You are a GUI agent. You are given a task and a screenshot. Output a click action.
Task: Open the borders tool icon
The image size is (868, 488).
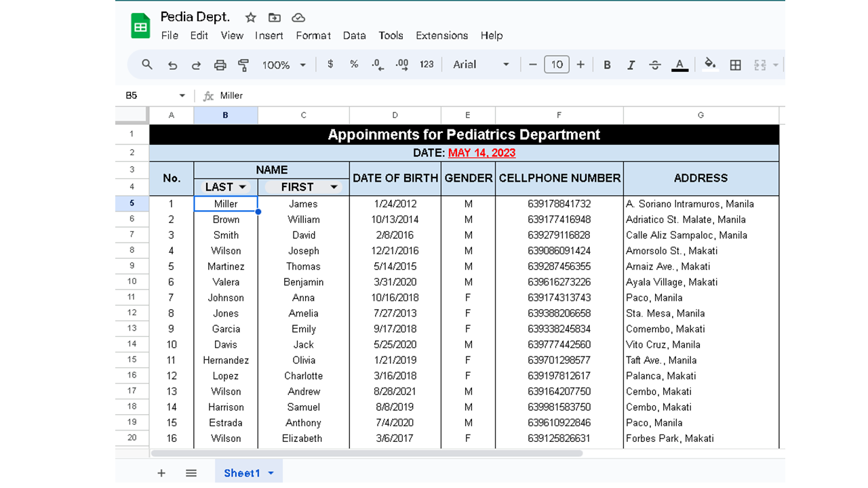[735, 65]
